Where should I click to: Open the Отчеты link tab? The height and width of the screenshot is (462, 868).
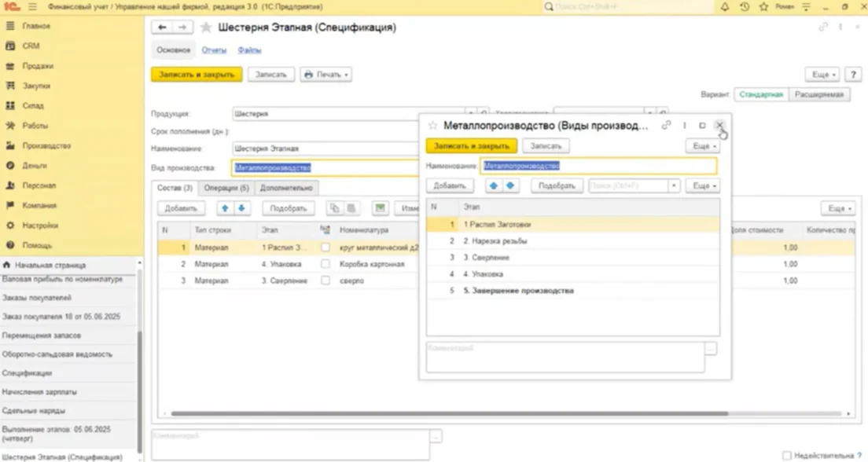(x=214, y=49)
